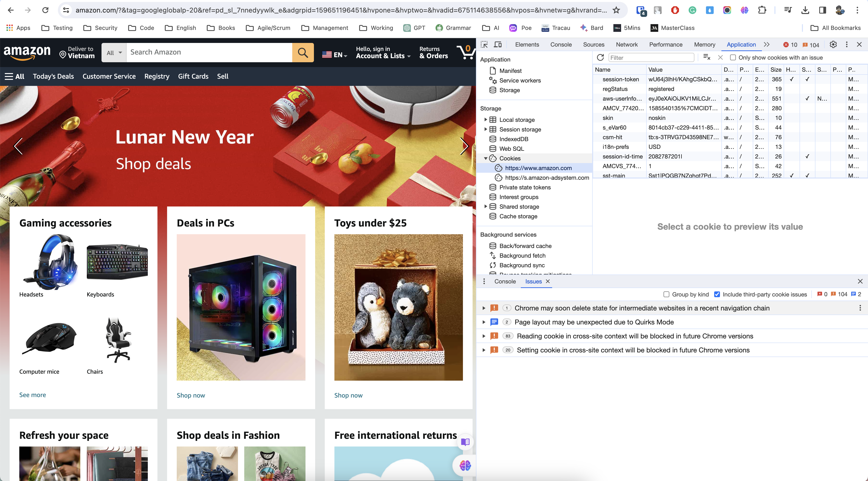Open DevTools settings gear
868x481 pixels.
833,44
